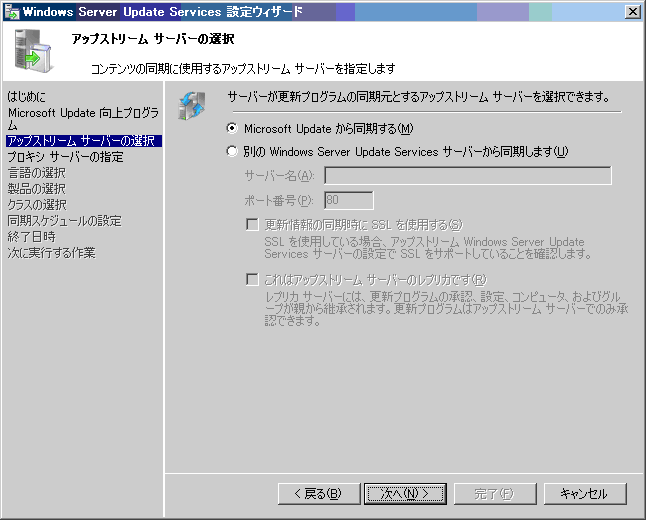Click the 'ポート番号(P):' label
646x520 pixels.
(x=279, y=201)
